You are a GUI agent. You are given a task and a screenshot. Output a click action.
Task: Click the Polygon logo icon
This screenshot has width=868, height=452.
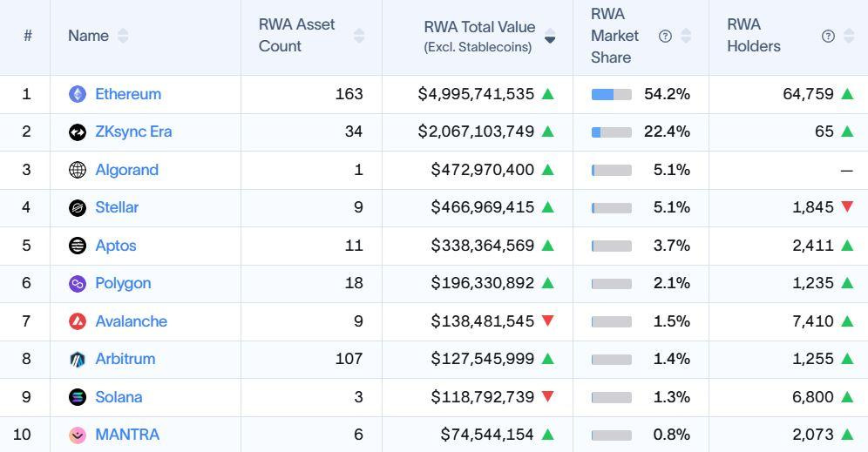pyautogui.click(x=78, y=283)
